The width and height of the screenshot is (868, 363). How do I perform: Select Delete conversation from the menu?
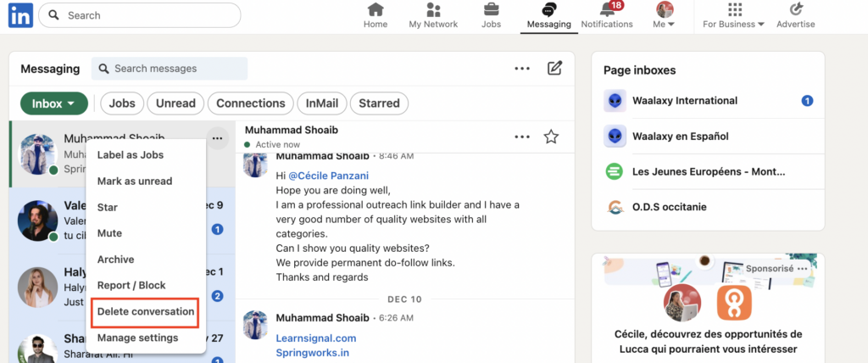[146, 311]
